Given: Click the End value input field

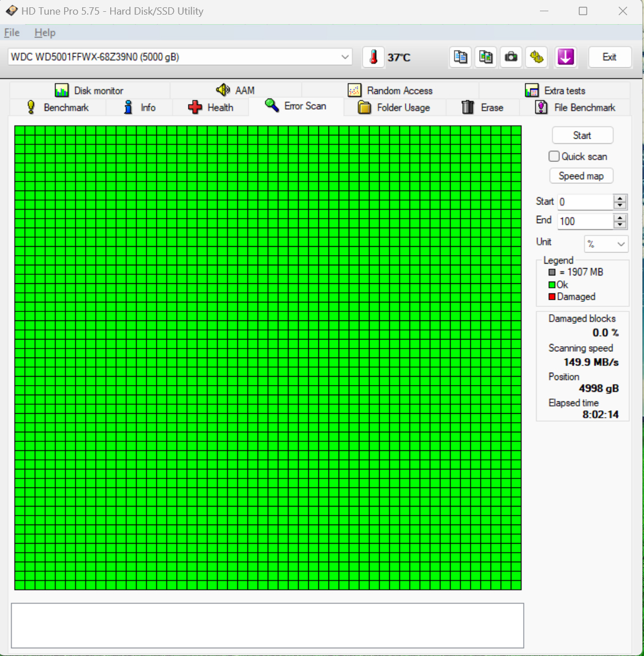Looking at the screenshot, I should [x=586, y=221].
